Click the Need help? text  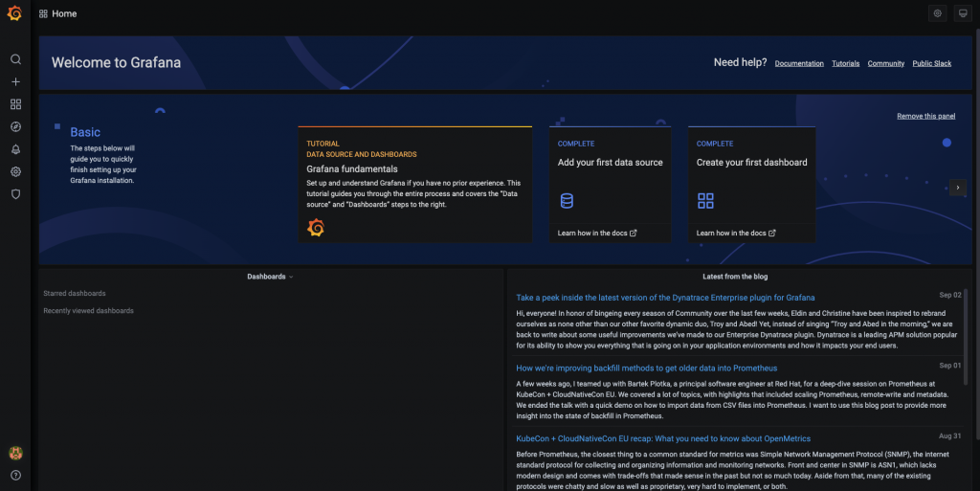[x=740, y=62]
